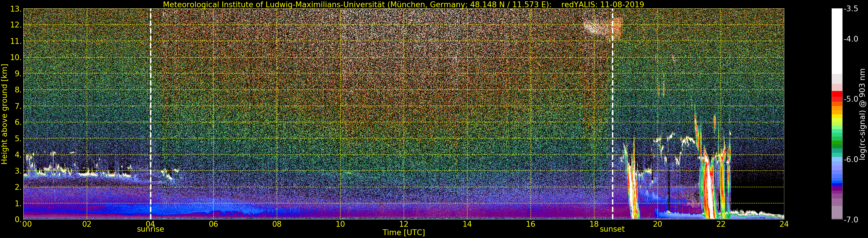Click the '04' time axis tick label
The image size is (868, 238).
150,224
